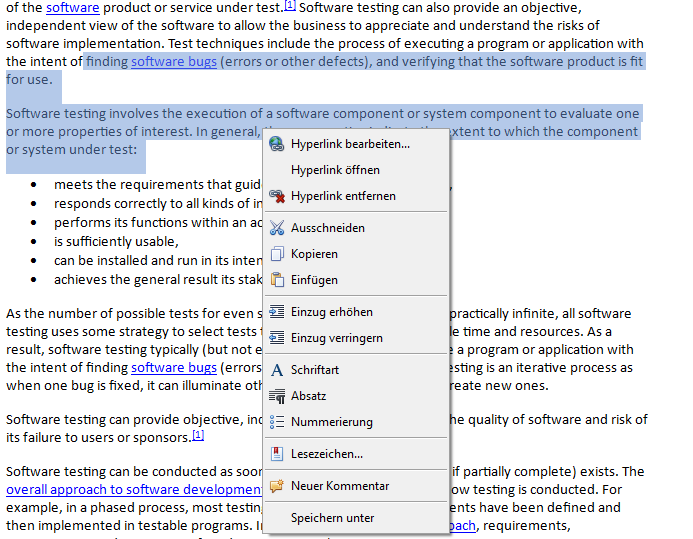Screen dimensions: 693x539
Task: Click the Hyperlink entfernen icon
Action: point(277,196)
